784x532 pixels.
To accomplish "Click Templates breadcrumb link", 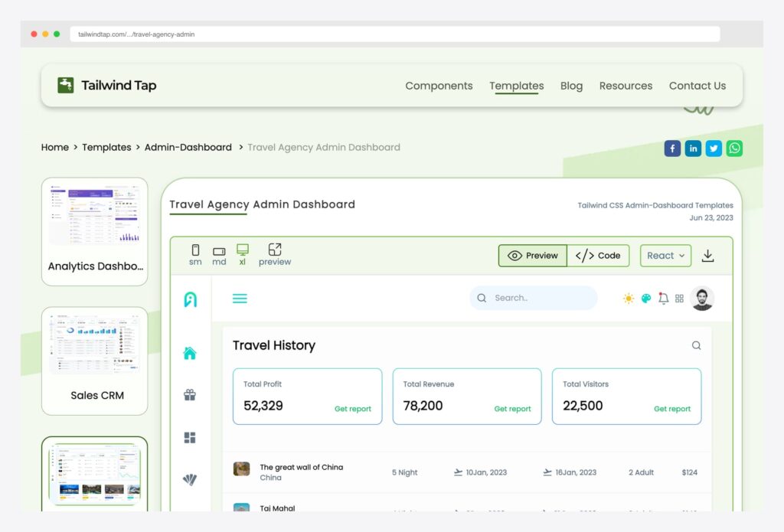I will click(x=106, y=148).
